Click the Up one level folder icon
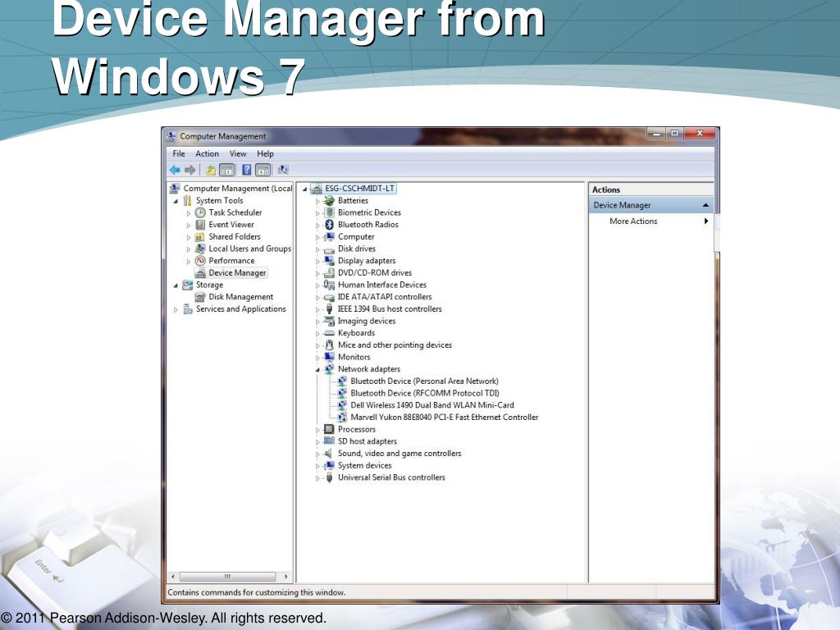The image size is (840, 630). click(211, 171)
